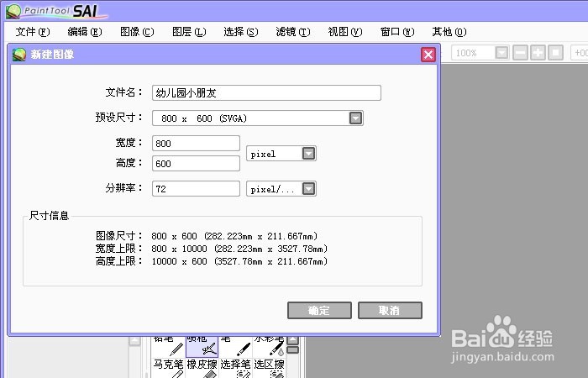Image resolution: width=588 pixels, height=378 pixels.
Task: Click the 高度 height field
Action: point(196,164)
